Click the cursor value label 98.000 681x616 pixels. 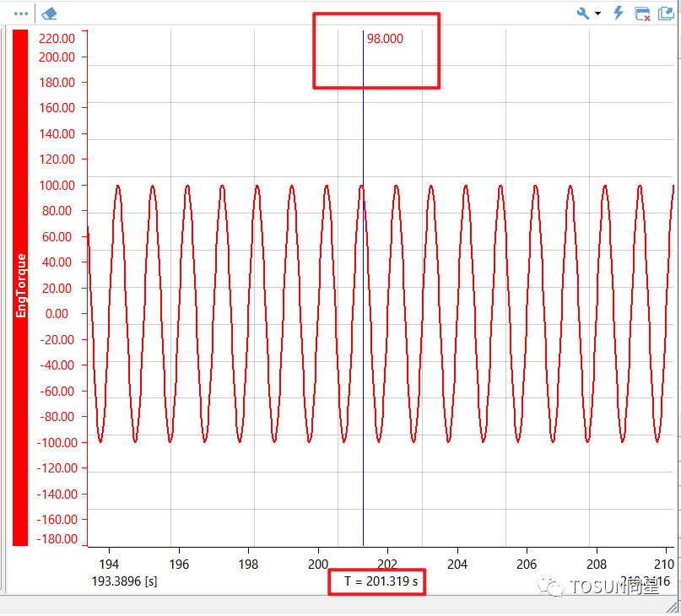coord(385,39)
